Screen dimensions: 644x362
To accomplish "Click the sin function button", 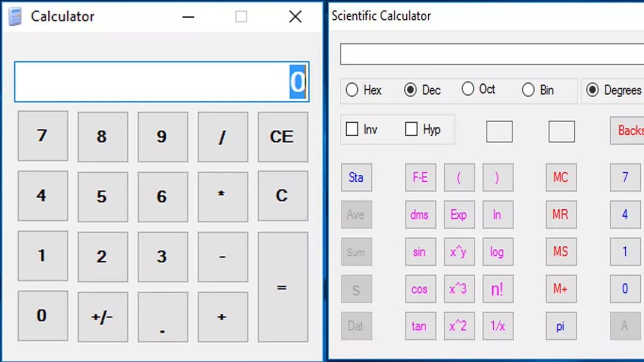I will [x=420, y=252].
